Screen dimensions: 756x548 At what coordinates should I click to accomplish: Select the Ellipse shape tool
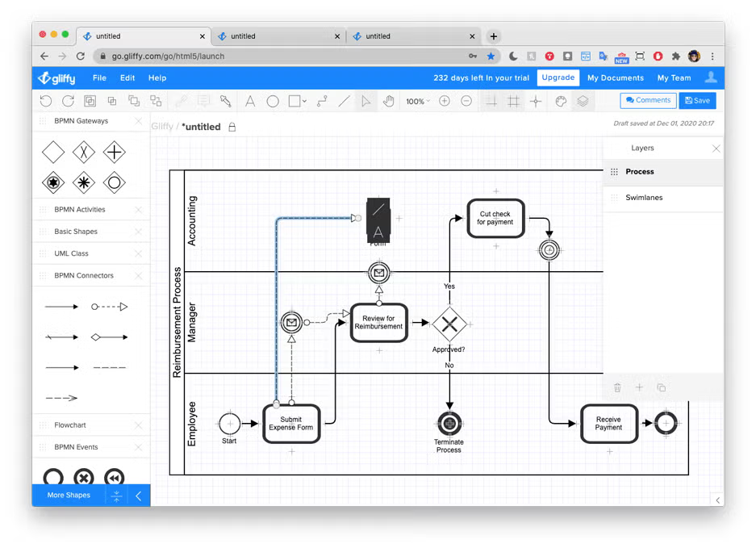click(x=273, y=102)
